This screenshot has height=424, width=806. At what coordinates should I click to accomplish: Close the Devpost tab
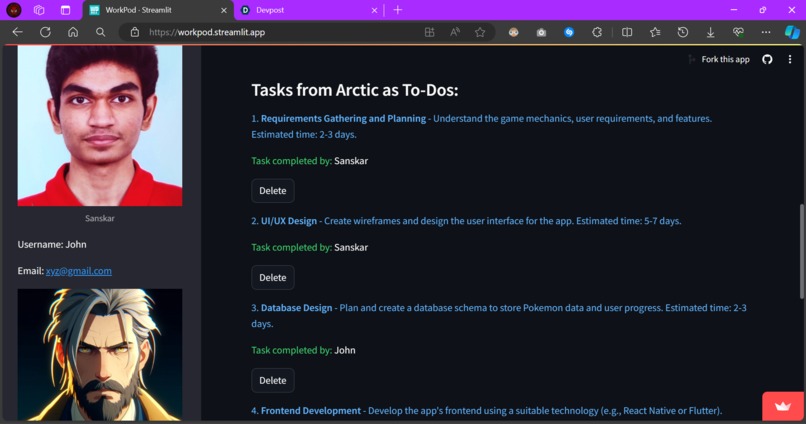coord(374,10)
